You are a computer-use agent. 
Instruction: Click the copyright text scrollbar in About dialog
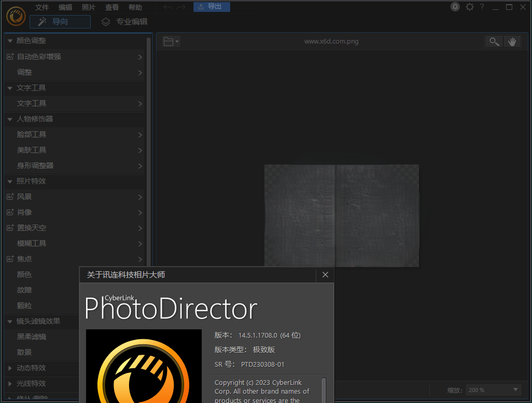pyautogui.click(x=324, y=390)
